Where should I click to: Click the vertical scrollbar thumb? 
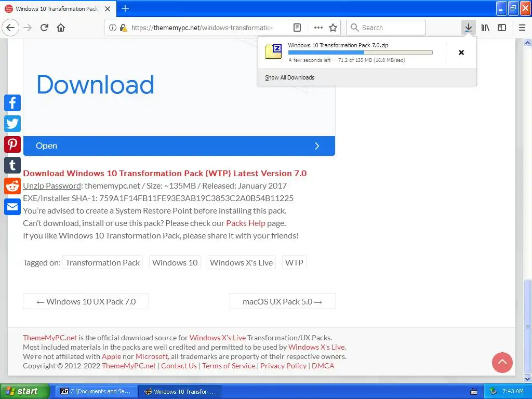pos(527,326)
